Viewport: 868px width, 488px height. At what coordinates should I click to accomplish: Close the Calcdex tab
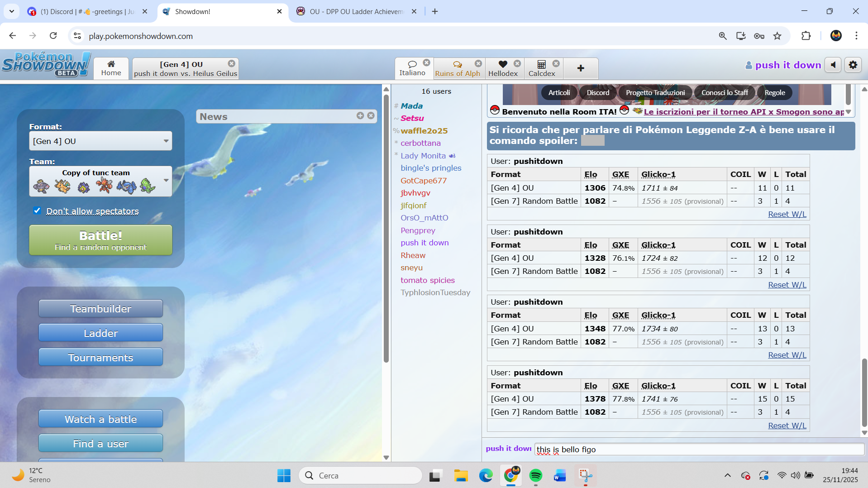tap(556, 63)
